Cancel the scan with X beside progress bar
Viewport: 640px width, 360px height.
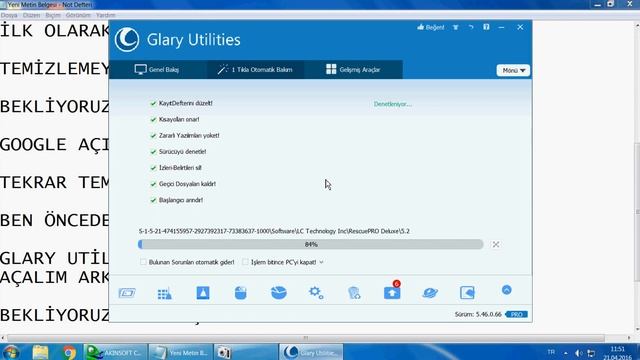(x=496, y=244)
